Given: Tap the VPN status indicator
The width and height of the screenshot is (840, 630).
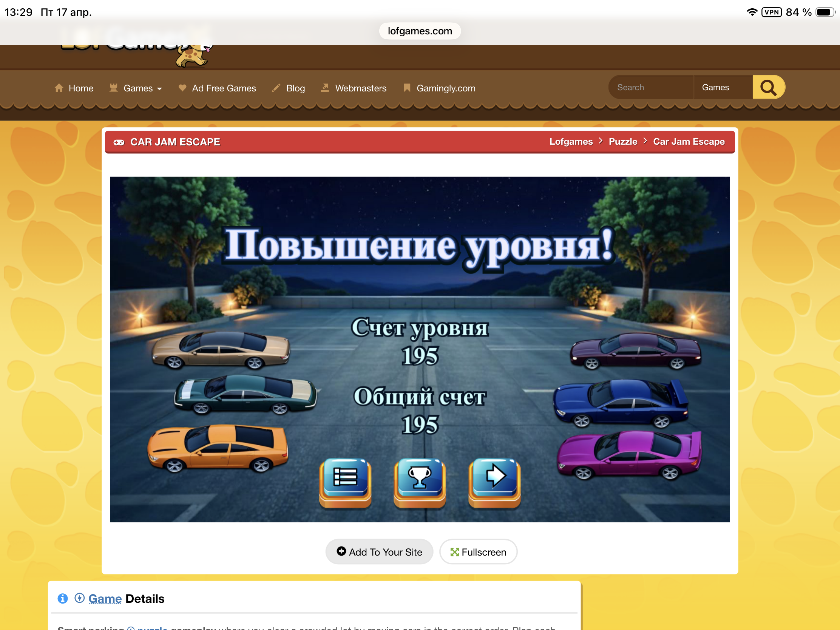Looking at the screenshot, I should (x=771, y=12).
